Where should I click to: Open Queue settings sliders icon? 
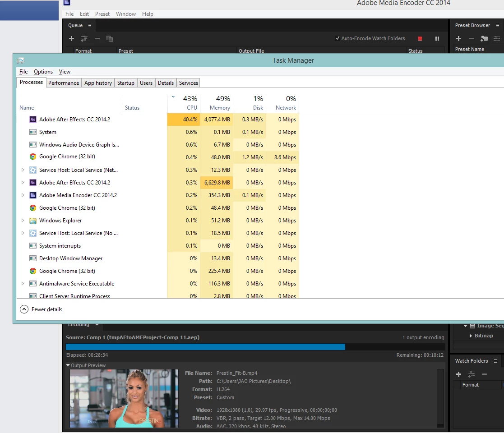click(84, 38)
